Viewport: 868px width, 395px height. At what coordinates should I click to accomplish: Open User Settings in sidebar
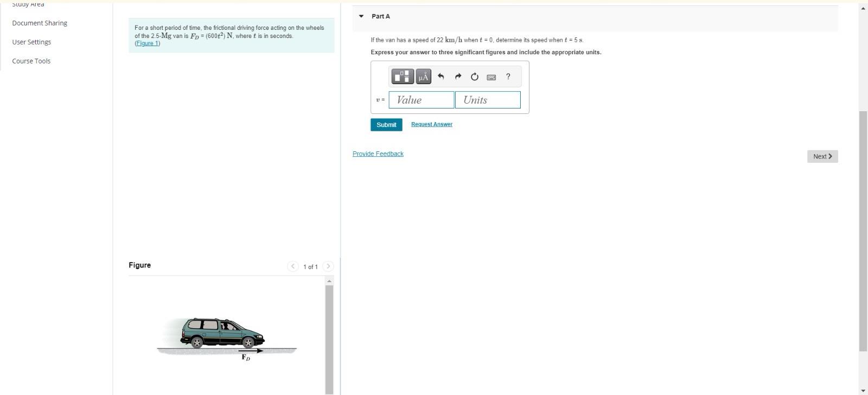click(x=31, y=42)
